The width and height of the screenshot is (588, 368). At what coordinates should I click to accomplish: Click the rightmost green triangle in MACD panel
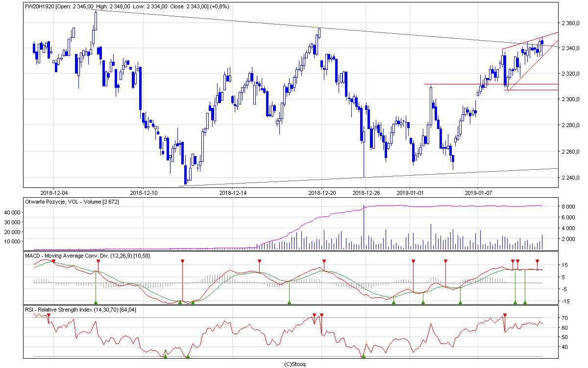(525, 302)
